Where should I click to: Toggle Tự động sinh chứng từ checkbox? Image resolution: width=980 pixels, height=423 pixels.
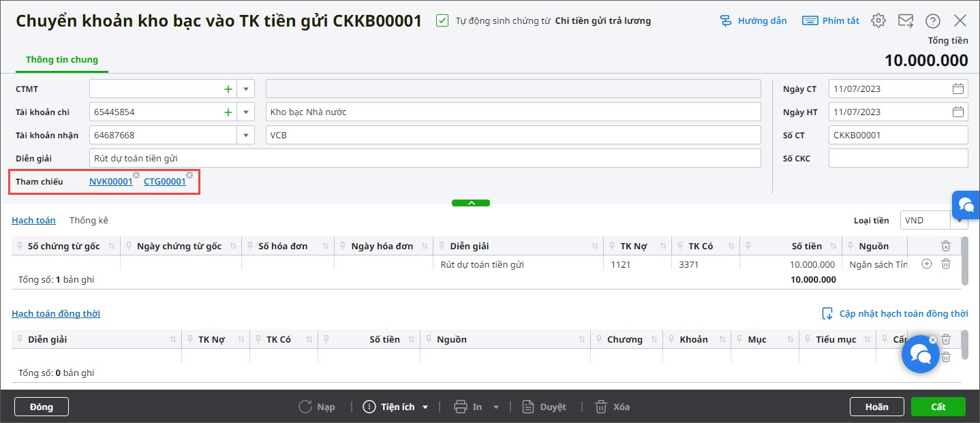(x=442, y=20)
